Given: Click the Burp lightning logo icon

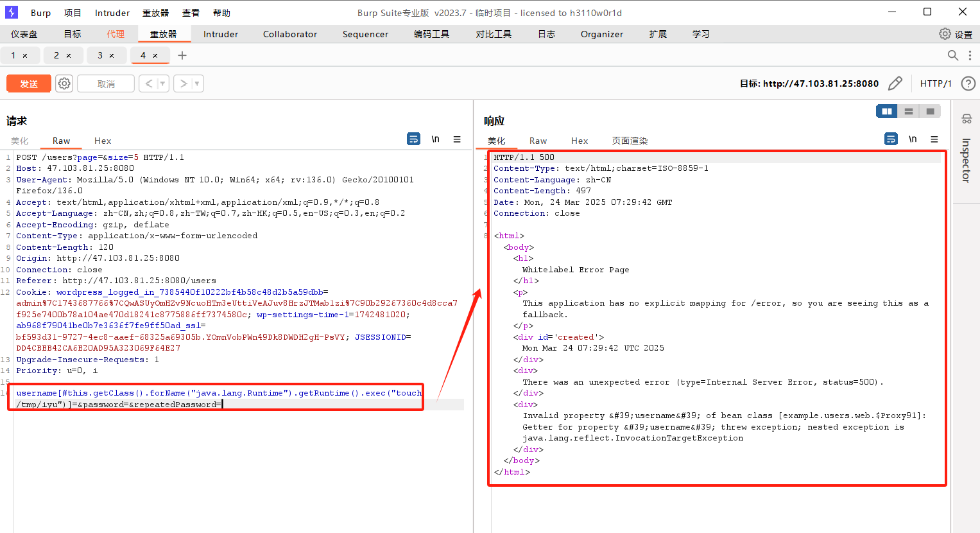Looking at the screenshot, I should (12, 12).
